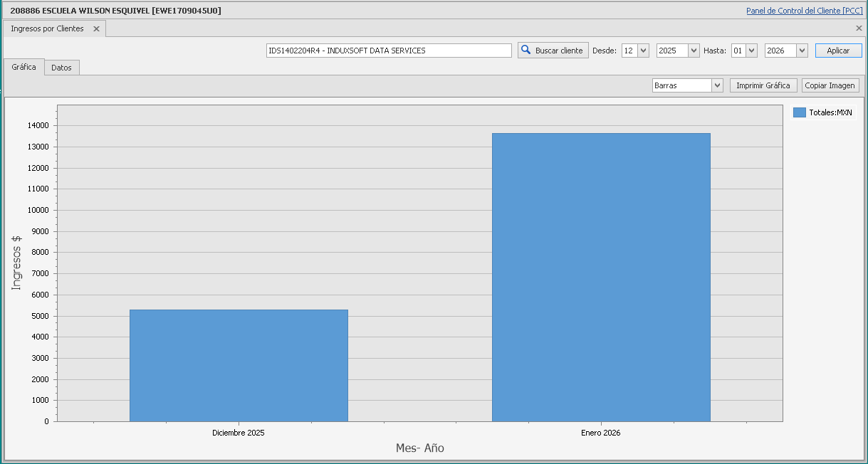
Task: Expand the Hasta year 2026 dropdown
Action: coord(802,51)
